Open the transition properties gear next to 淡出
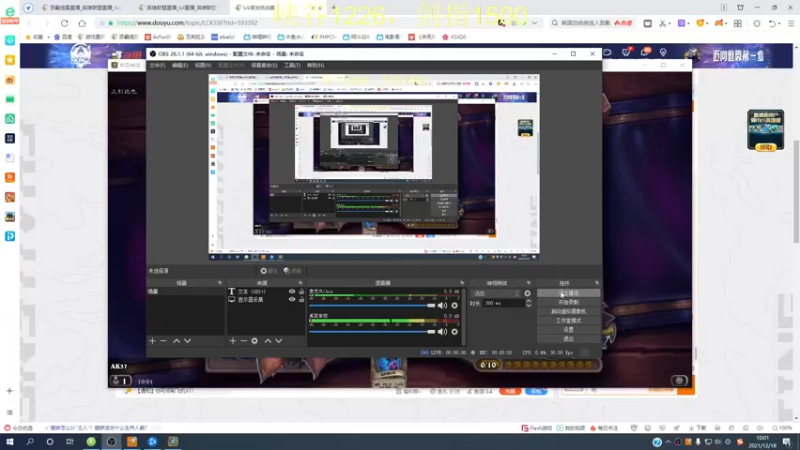This screenshot has width=800, height=450. pos(528,293)
